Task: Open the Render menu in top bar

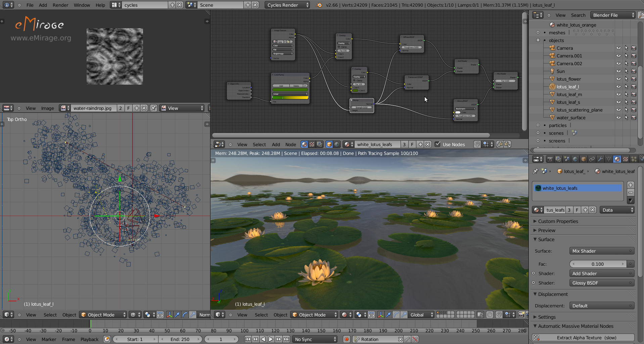Action: tap(60, 5)
